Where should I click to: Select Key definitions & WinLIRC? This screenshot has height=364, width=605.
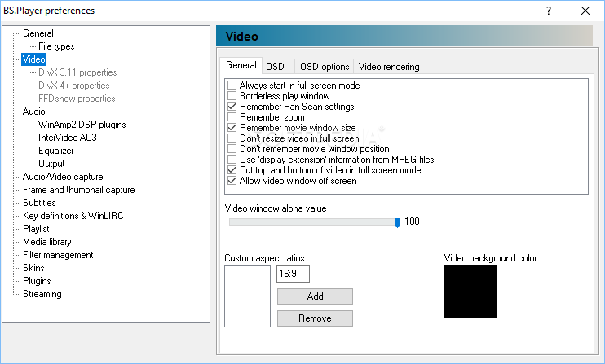pyautogui.click(x=73, y=216)
